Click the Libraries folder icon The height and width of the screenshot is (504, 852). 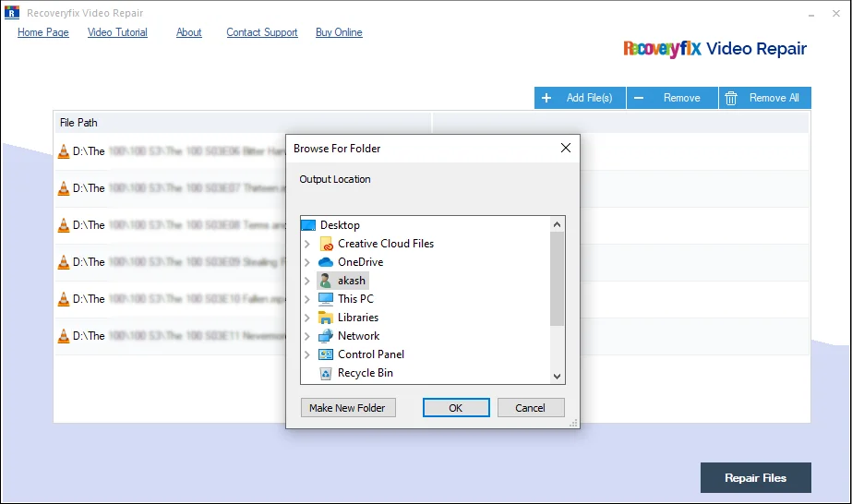click(325, 318)
